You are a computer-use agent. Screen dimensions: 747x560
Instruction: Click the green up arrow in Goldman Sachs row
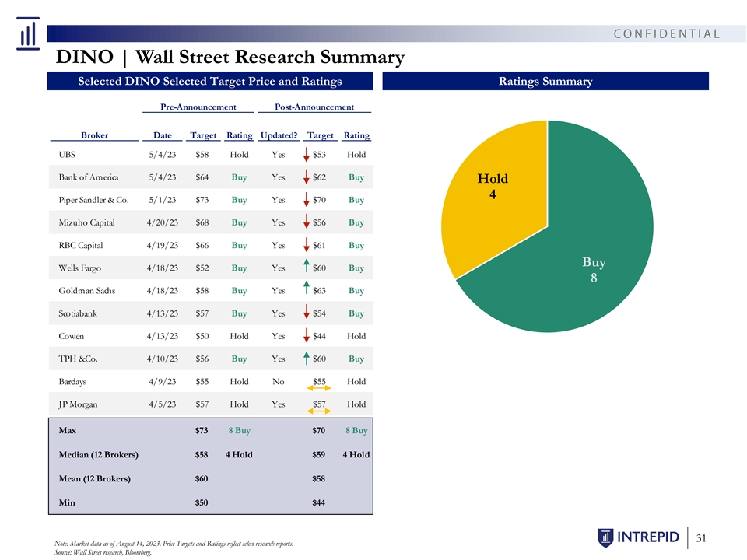pos(307,288)
